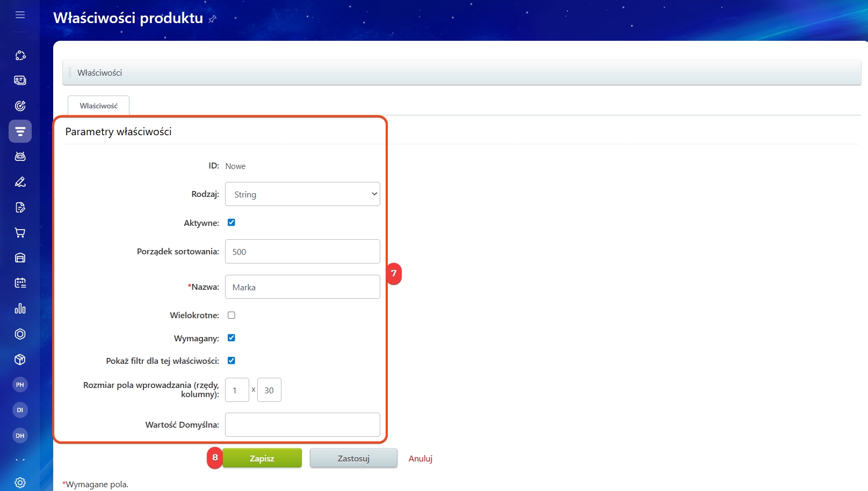The width and height of the screenshot is (868, 491).
Task: Open the shopping cart icon in sidebar
Action: [x=20, y=232]
